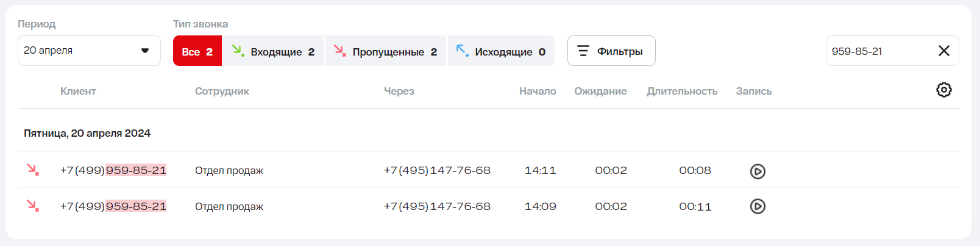Click Отдел продаж in the first row
The width and height of the screenshot is (980, 246).
[x=229, y=171]
